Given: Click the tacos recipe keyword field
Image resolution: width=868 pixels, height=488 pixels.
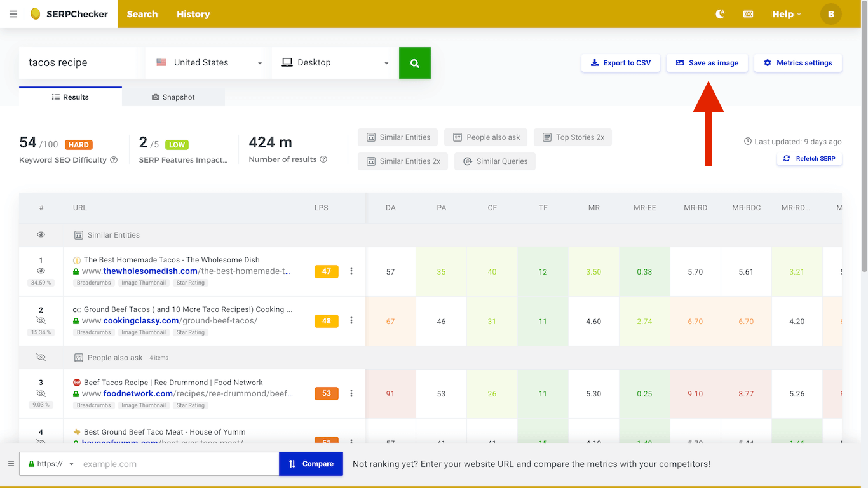Looking at the screenshot, I should [81, 63].
